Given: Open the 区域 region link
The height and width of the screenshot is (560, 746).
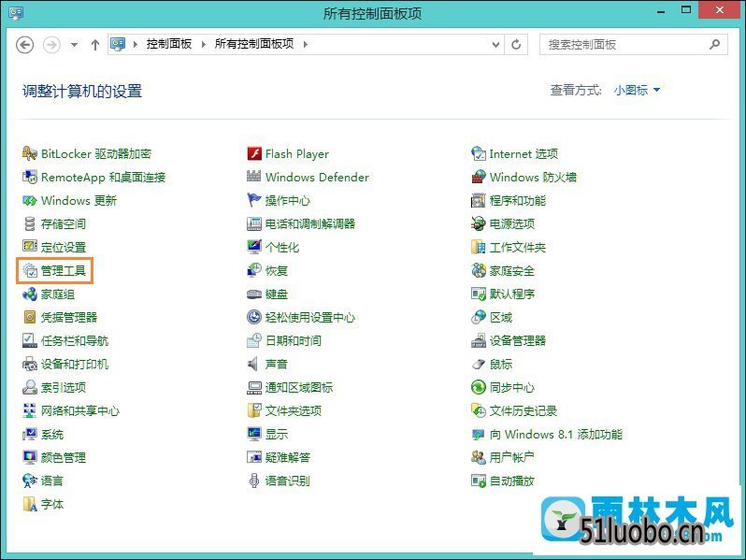Looking at the screenshot, I should pyautogui.click(x=501, y=317).
